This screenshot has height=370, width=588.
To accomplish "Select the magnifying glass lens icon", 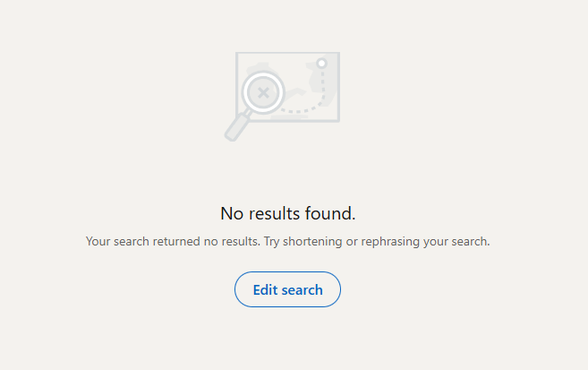I will pyautogui.click(x=263, y=92).
